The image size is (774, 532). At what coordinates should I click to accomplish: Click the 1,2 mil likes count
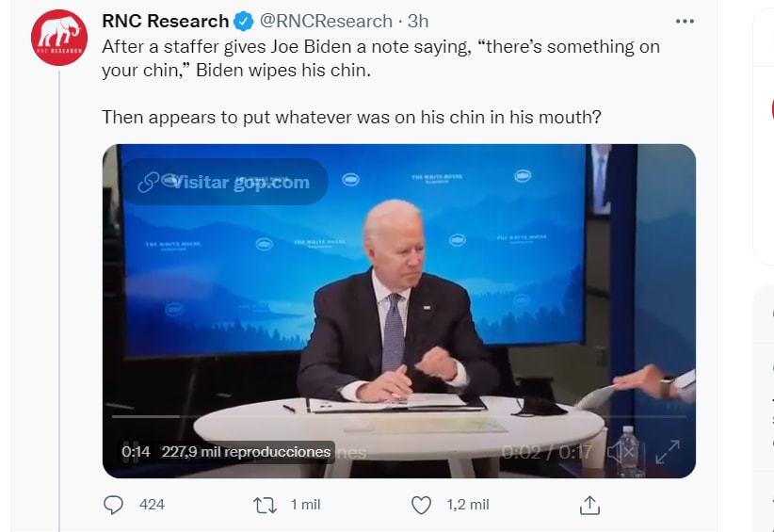(x=467, y=505)
